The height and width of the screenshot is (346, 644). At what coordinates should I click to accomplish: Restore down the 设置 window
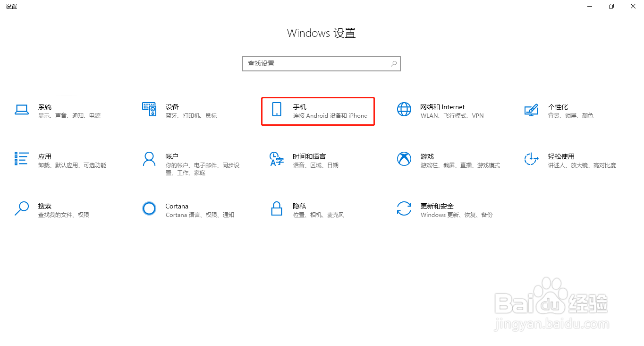click(611, 6)
